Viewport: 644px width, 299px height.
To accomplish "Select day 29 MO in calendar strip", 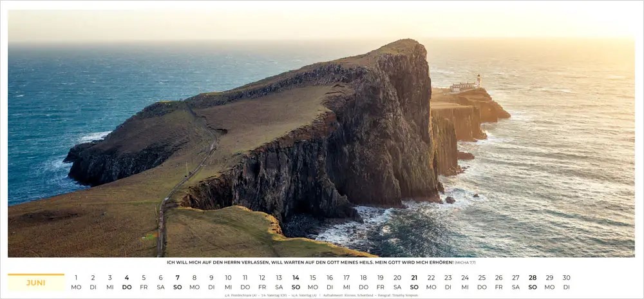I will (x=549, y=282).
